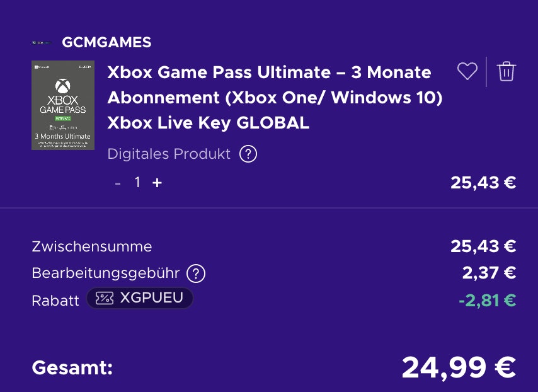
Task: Click the XGPUEU discount code text
Action: click(x=151, y=298)
